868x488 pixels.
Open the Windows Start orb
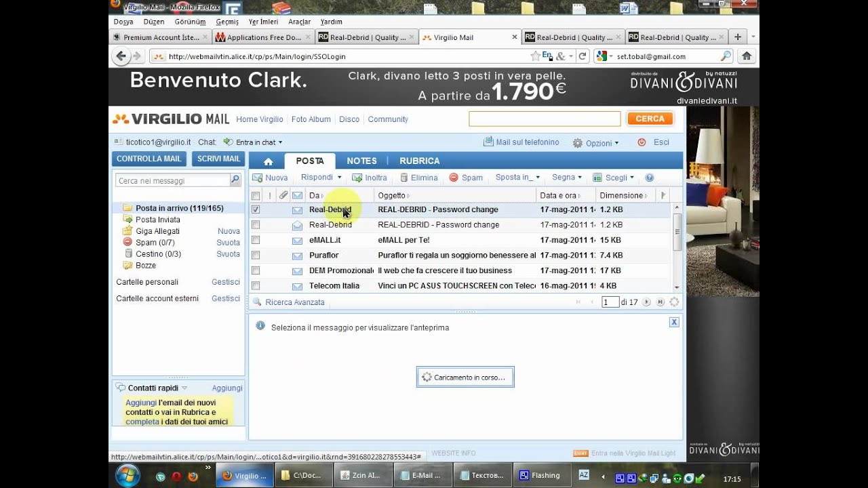click(x=127, y=475)
